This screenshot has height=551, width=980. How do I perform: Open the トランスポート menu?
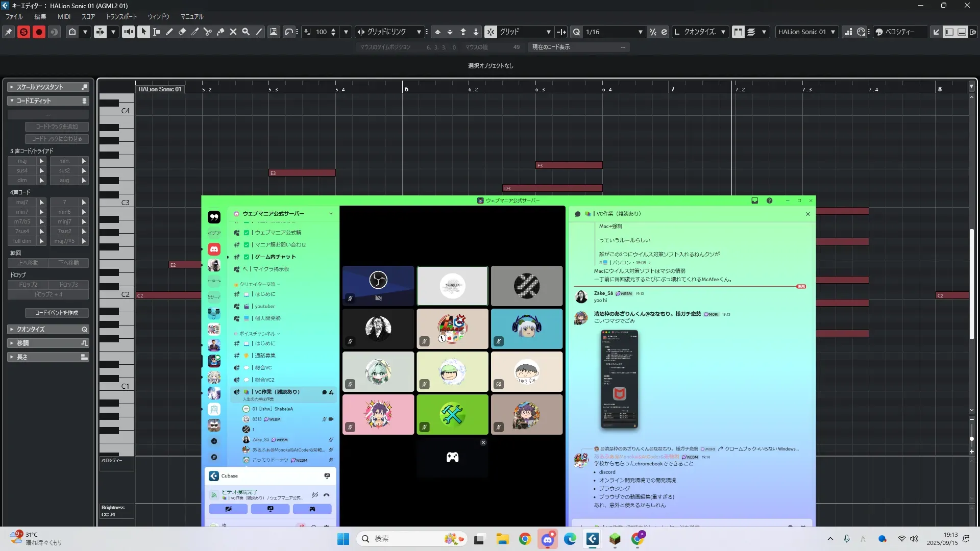(x=121, y=16)
